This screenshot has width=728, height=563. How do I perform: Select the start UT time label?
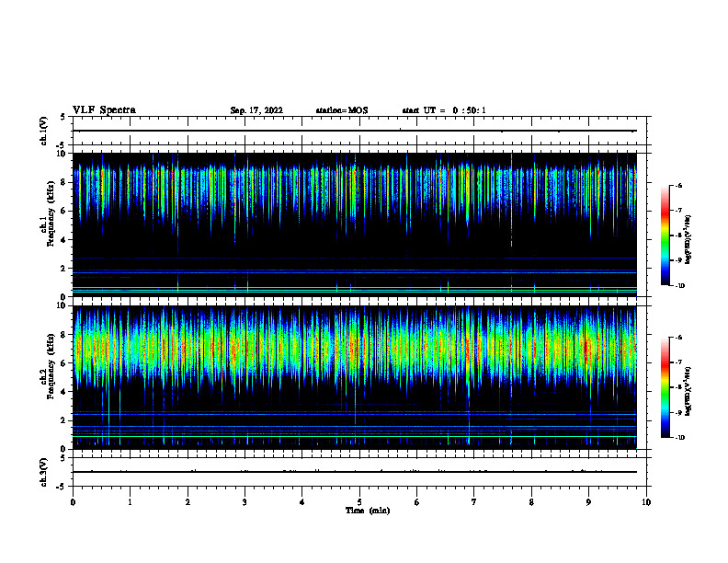(444, 110)
